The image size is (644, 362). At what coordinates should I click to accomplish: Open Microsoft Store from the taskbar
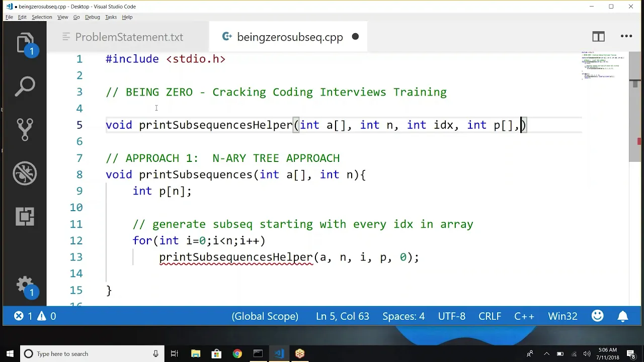216,354
